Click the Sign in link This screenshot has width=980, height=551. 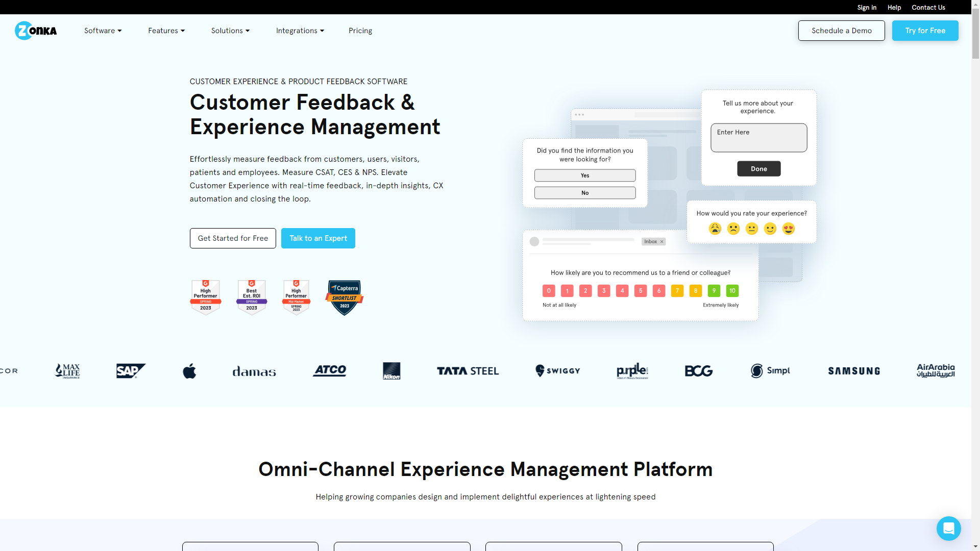(867, 7)
